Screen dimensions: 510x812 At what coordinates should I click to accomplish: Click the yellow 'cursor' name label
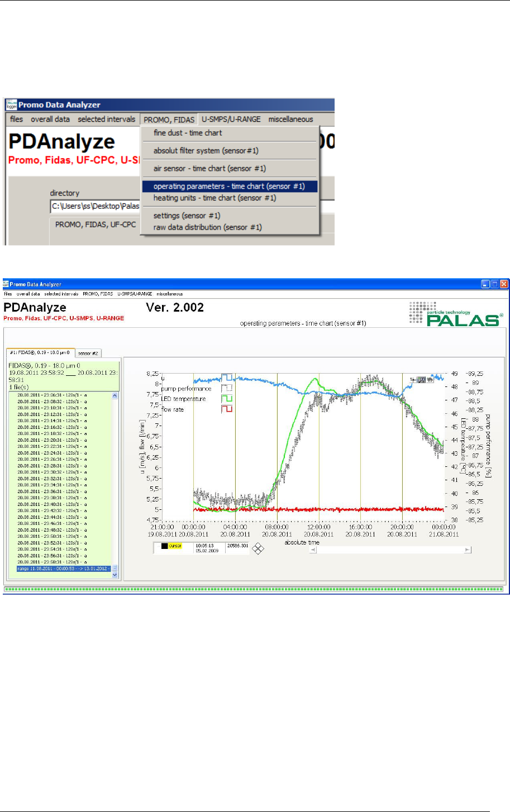pos(175,546)
